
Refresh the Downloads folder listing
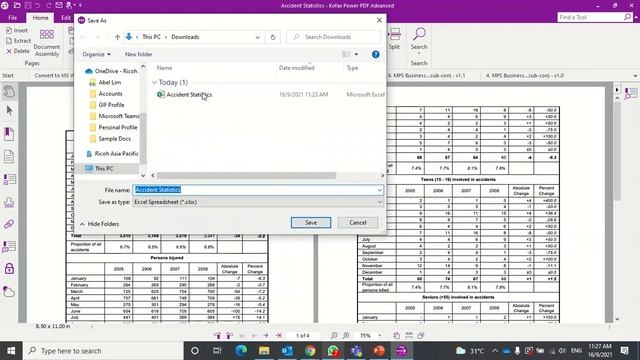[273, 37]
